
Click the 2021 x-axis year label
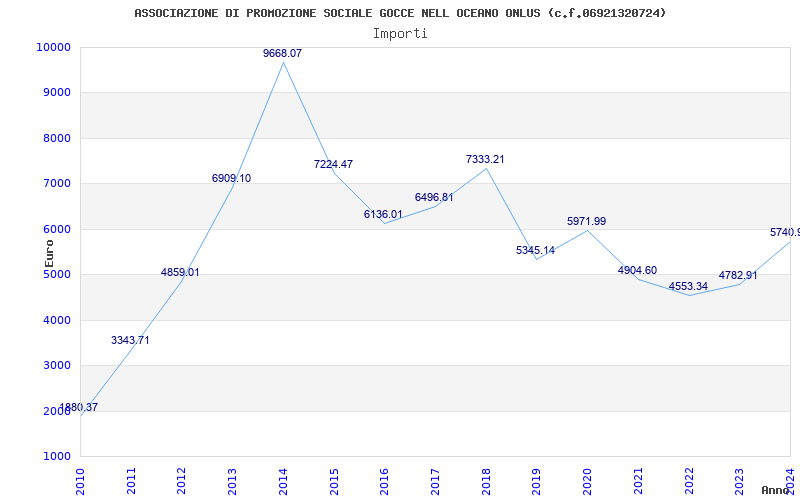pyautogui.click(x=638, y=481)
